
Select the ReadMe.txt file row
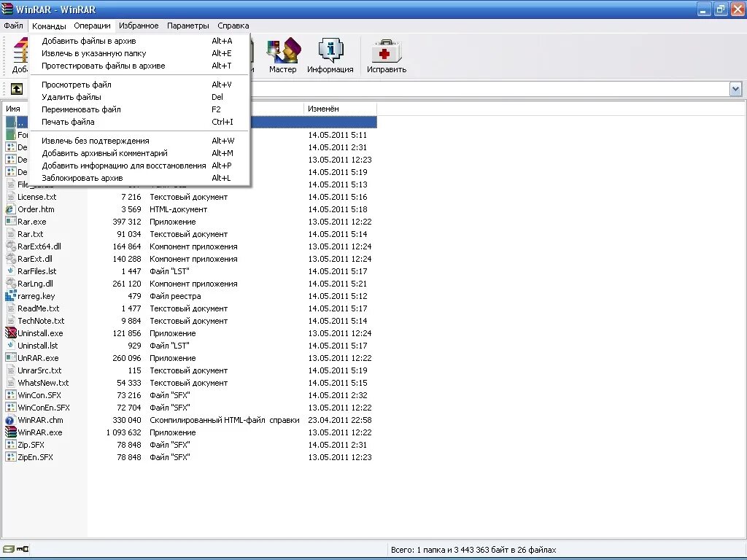point(39,308)
